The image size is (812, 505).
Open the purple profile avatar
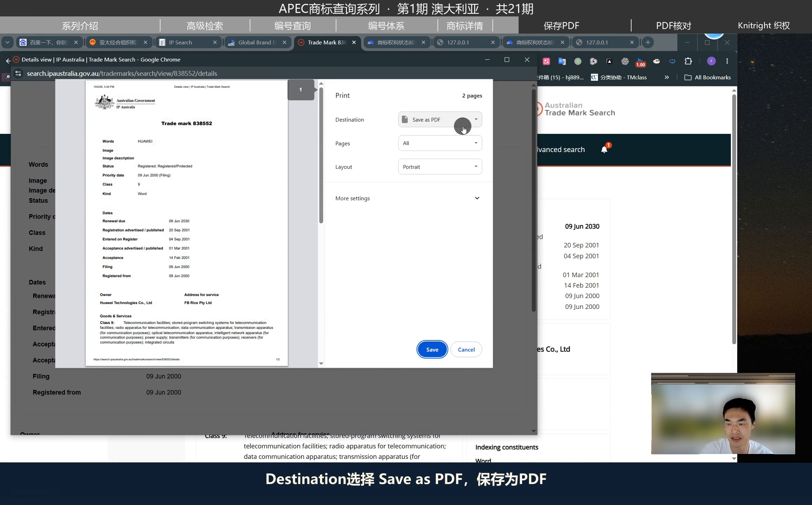(711, 61)
